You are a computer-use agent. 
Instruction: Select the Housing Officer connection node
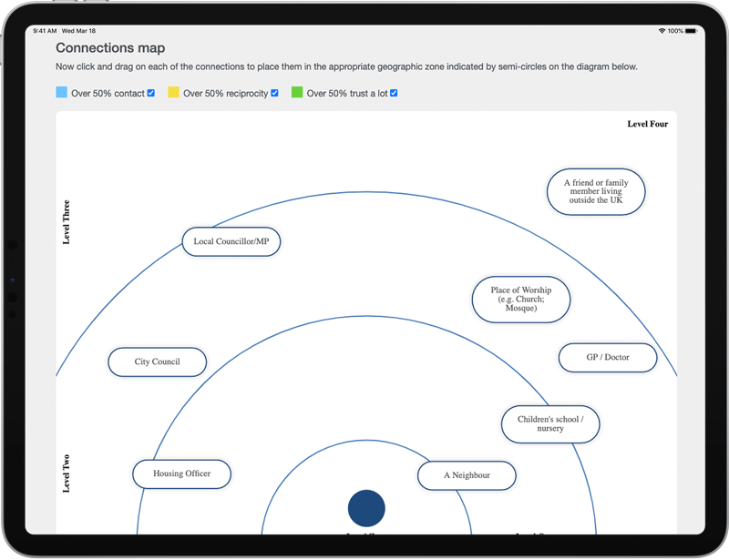point(181,474)
